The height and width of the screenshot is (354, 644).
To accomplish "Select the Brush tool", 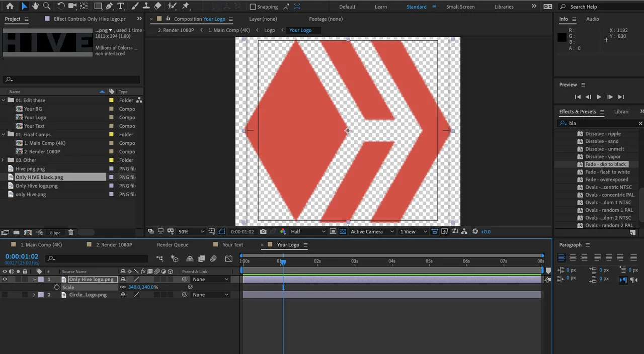I will pos(136,6).
